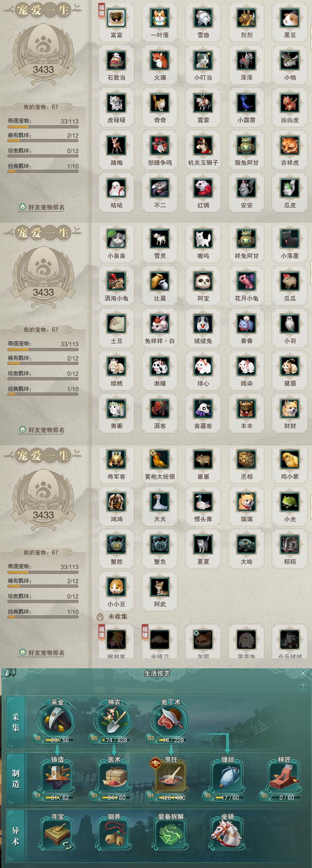
Task: Select the uncollected 枫林客 pet with 福缘 tag
Action: pyautogui.click(x=116, y=640)
